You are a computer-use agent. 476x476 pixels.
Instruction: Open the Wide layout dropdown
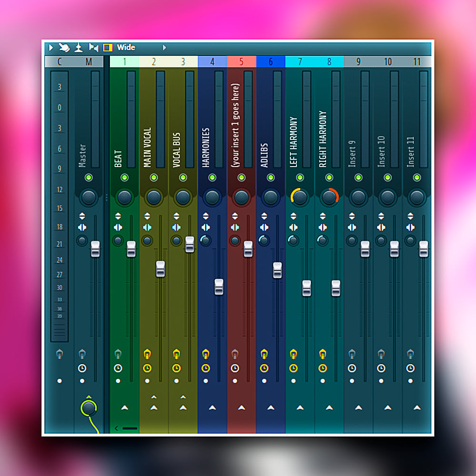tap(126, 47)
